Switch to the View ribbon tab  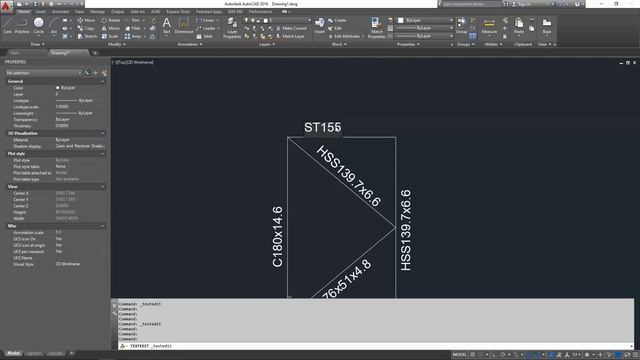[x=79, y=12]
